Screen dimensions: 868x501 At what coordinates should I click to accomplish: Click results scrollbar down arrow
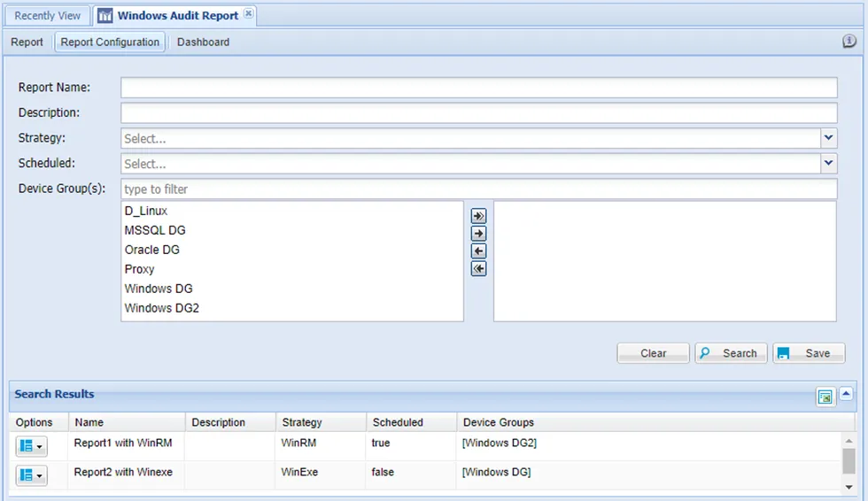[849, 487]
